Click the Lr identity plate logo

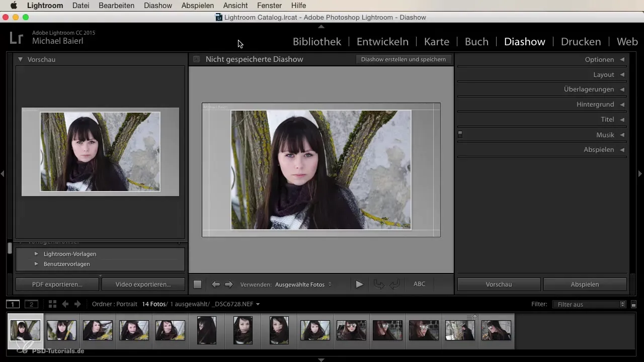tap(17, 38)
